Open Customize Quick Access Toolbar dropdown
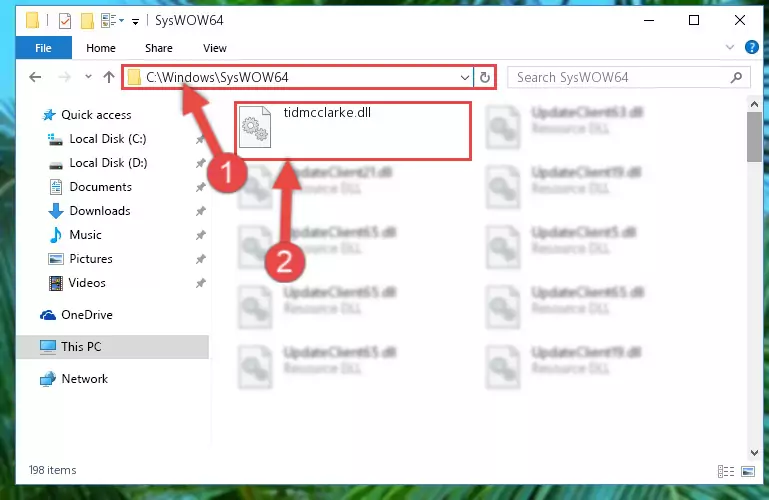The image size is (769, 500). [x=135, y=21]
